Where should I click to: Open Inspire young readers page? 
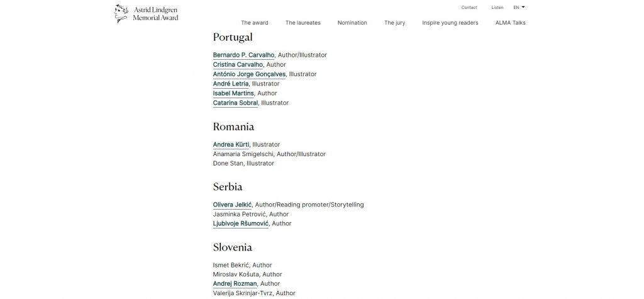(450, 23)
